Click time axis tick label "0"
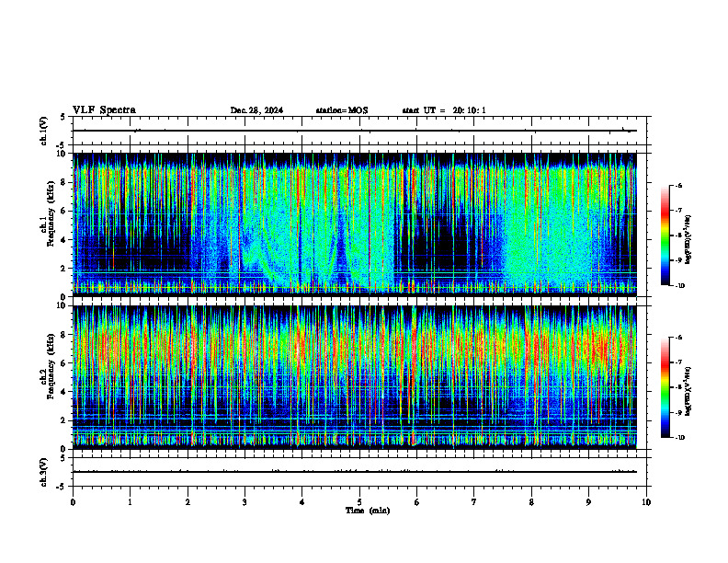This screenshot has width=728, height=563. [x=73, y=502]
